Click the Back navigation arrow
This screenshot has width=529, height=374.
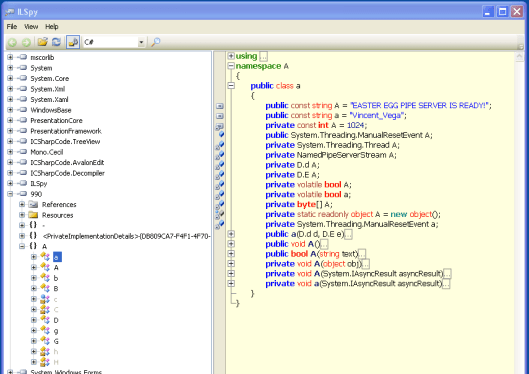(x=12, y=42)
